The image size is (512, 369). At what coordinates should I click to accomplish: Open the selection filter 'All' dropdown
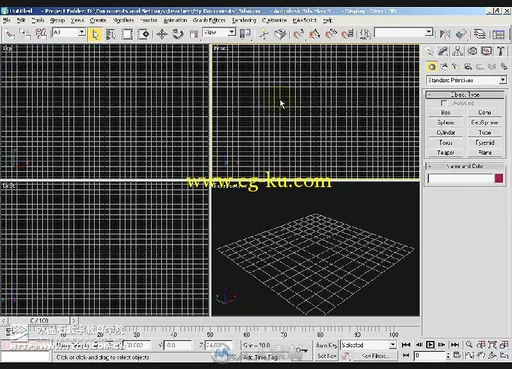pyautogui.click(x=82, y=32)
